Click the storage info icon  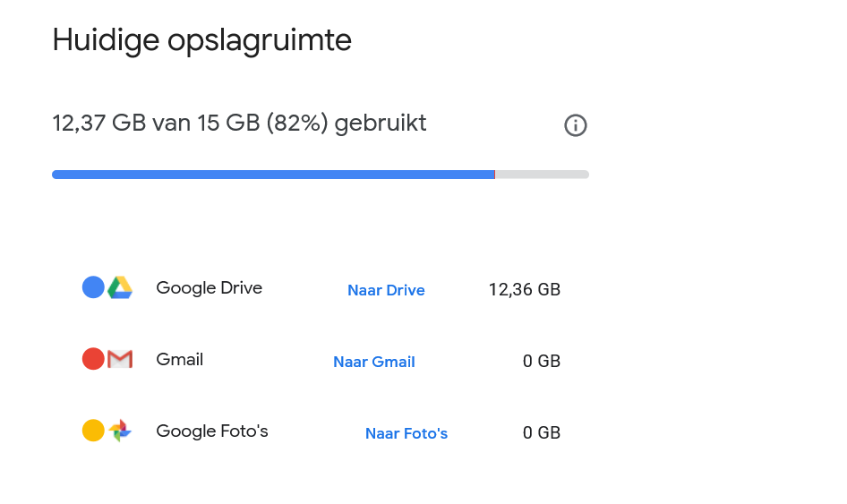pyautogui.click(x=576, y=125)
